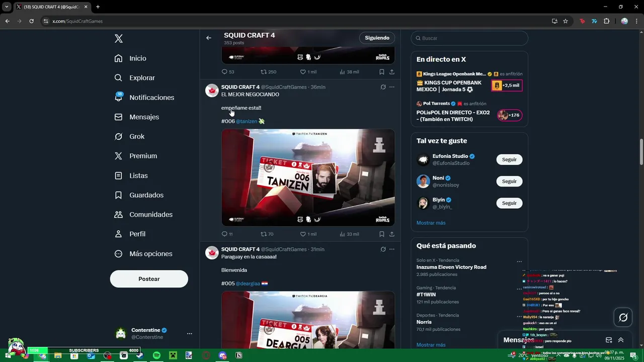Viewport: 644px width, 362px height.
Task: Repost the post with 250 reposts
Action: coord(268,72)
